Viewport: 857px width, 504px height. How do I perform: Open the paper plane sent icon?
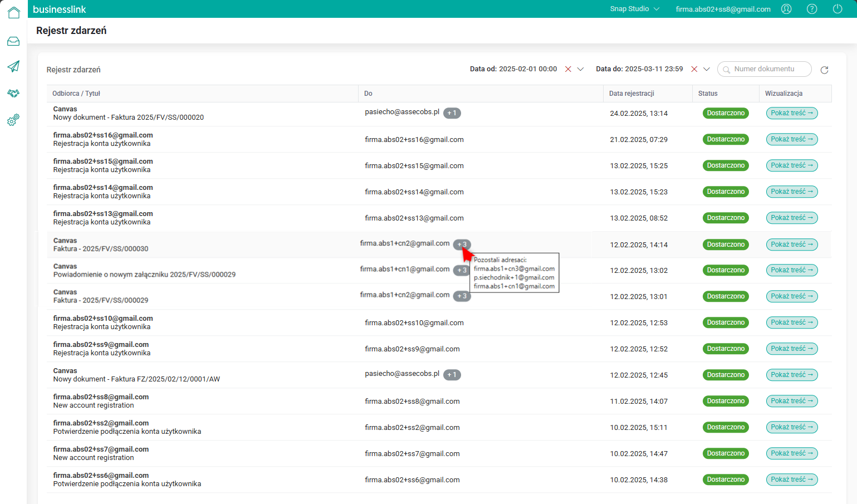[13, 66]
